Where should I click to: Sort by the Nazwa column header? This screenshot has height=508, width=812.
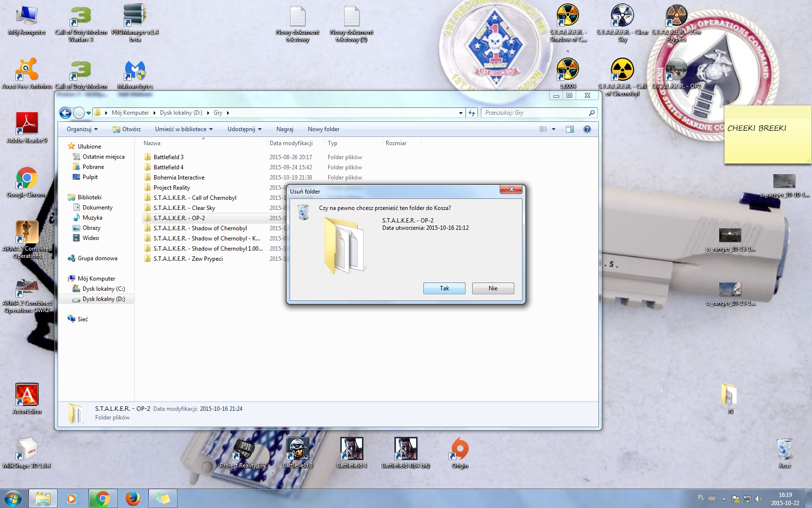coord(203,143)
